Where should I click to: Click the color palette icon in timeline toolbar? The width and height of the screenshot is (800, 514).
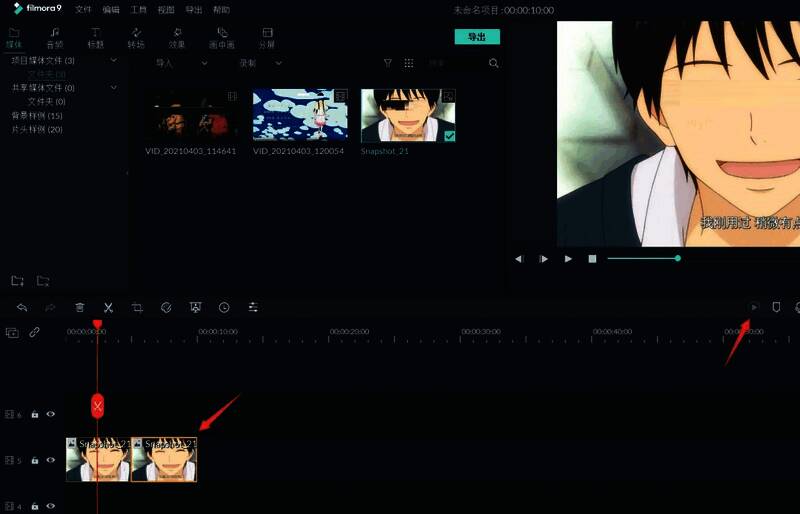coord(166,307)
